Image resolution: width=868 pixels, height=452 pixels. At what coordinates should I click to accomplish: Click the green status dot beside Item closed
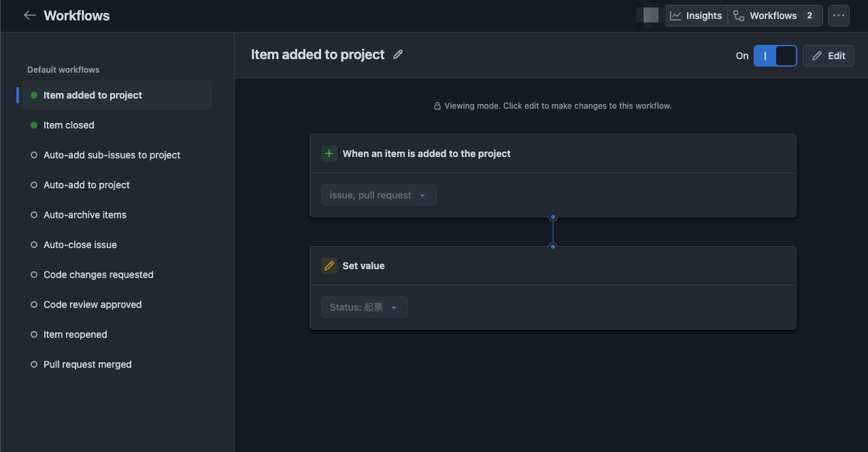tap(34, 125)
